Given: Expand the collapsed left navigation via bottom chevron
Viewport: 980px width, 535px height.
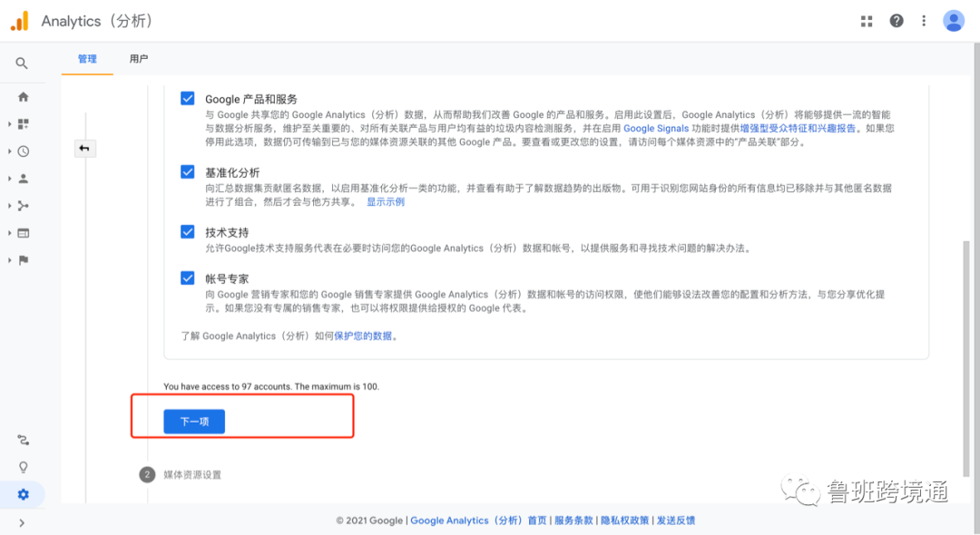Looking at the screenshot, I should click(24, 522).
